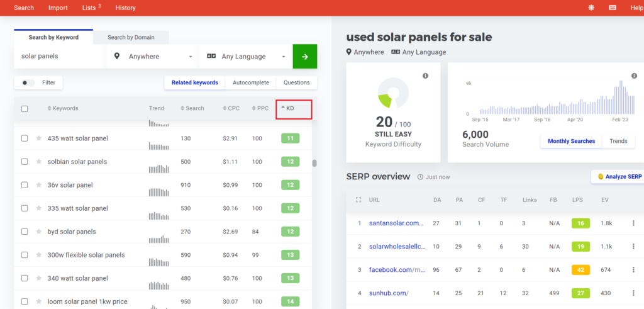Viewport: 644px width, 309px height.
Task: Click the info icon on Search Volume card
Action: [x=634, y=76]
